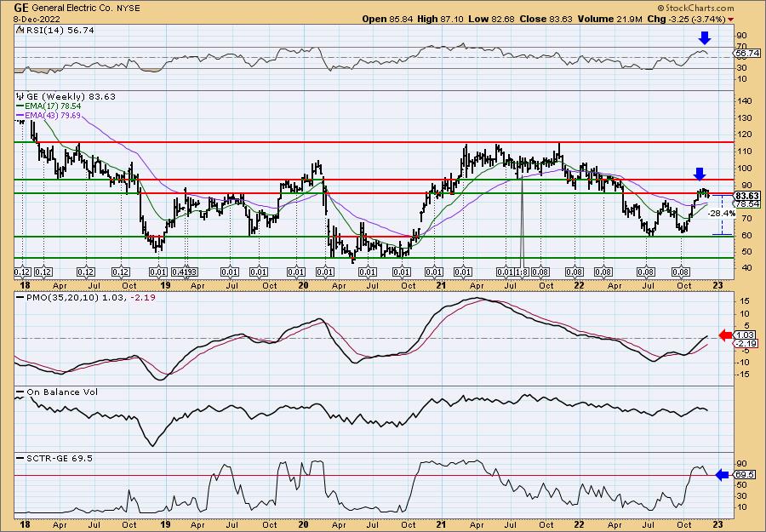Click the 'GE (Weekly) 83.63' legend
This screenshot has width=766, height=532.
70,96
